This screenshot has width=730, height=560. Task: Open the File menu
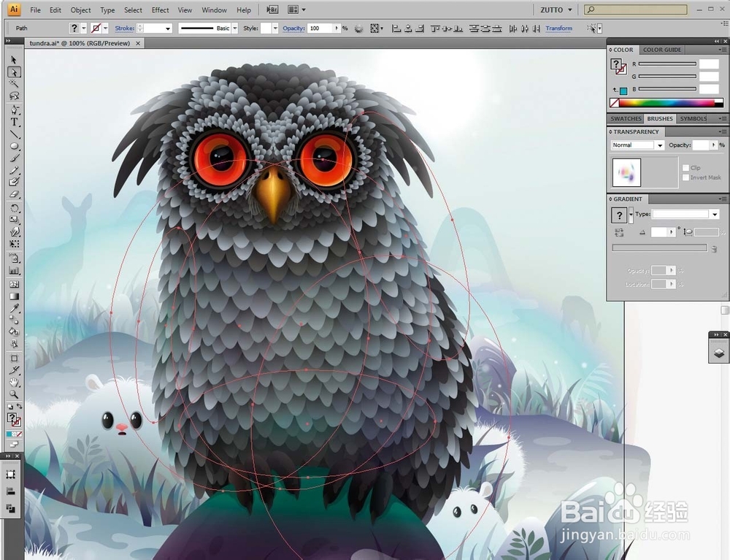click(x=35, y=9)
